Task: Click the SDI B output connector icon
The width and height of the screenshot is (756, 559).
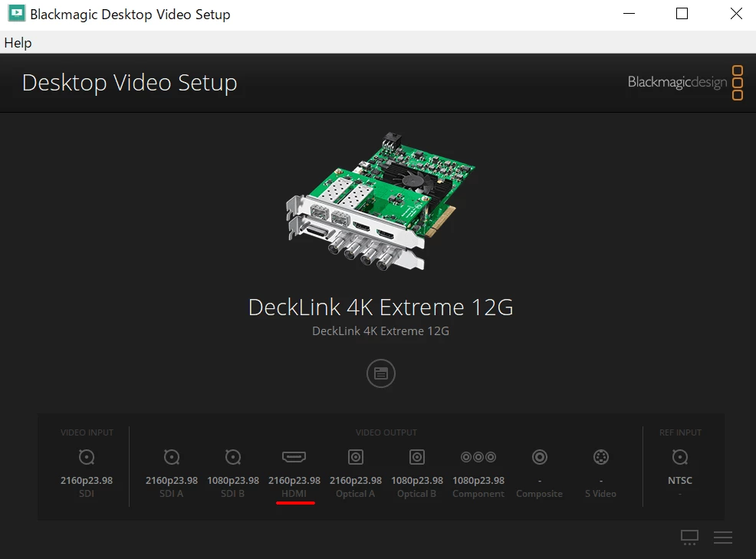Action: pyautogui.click(x=233, y=457)
